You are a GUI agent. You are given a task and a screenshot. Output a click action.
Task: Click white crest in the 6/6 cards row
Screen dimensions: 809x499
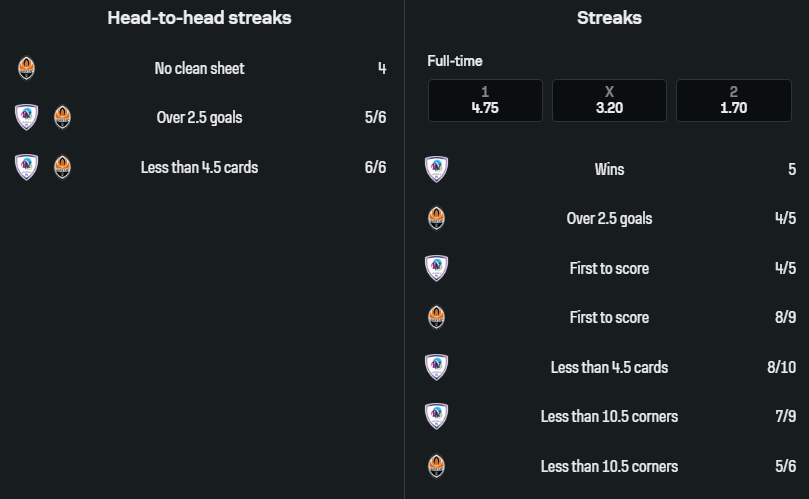click(x=27, y=167)
